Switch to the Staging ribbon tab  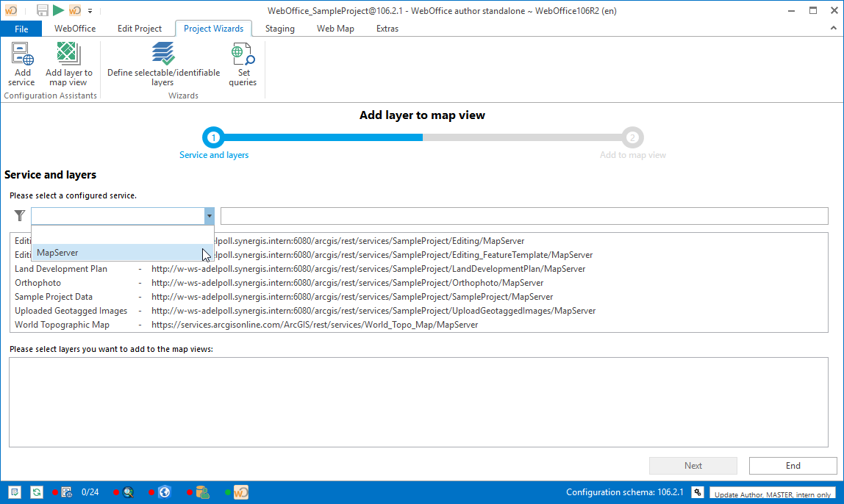(x=279, y=29)
